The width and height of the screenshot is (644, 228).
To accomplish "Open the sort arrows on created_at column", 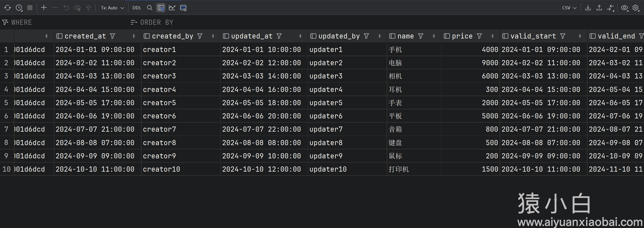I will click(134, 36).
